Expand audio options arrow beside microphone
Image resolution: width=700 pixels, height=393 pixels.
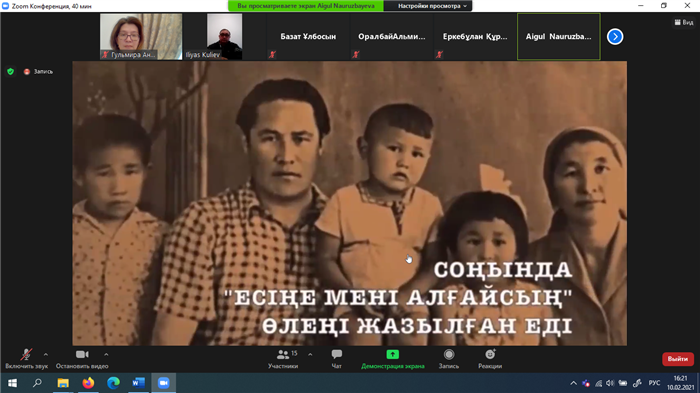tap(46, 355)
